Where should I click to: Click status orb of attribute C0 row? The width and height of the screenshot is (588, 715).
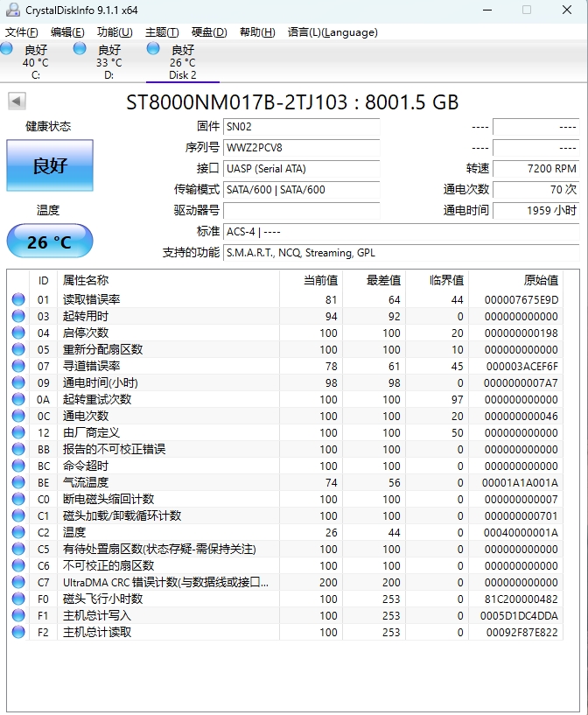[18, 500]
